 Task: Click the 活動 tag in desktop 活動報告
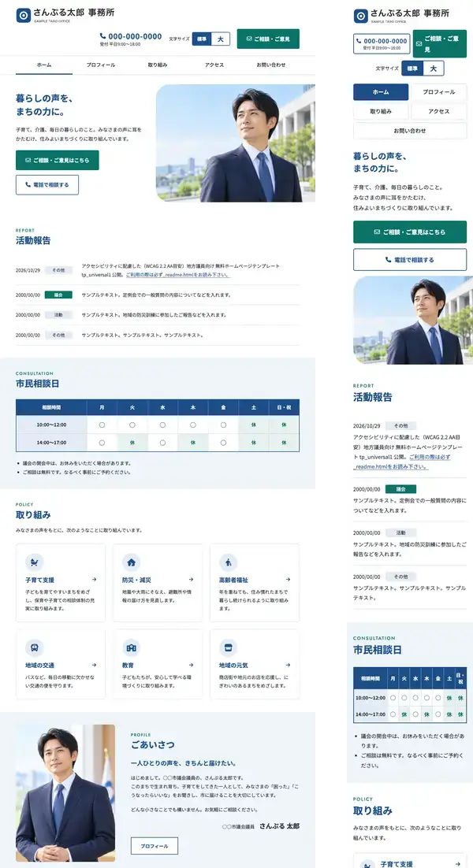[x=58, y=315]
